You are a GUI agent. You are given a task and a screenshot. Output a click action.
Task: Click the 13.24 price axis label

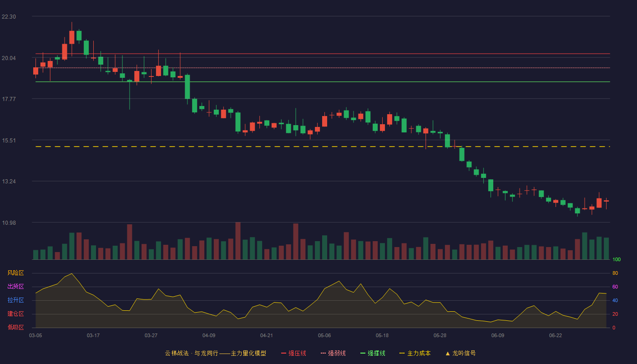9,181
